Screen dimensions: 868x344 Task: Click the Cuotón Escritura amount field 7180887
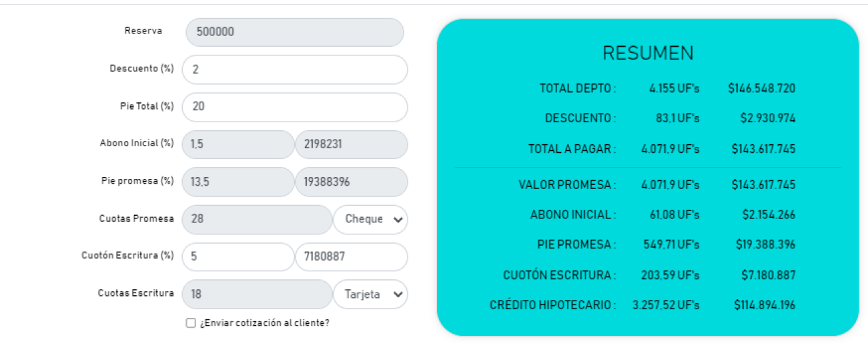coord(351,257)
